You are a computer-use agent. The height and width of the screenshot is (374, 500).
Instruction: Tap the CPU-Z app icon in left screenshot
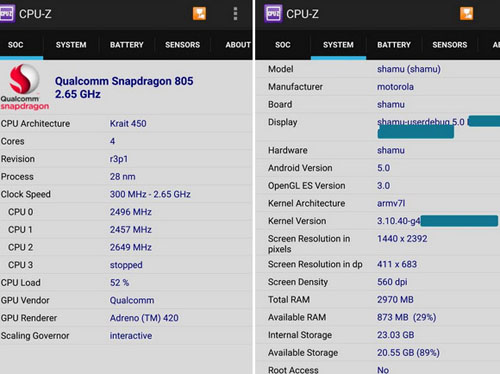coord(7,14)
